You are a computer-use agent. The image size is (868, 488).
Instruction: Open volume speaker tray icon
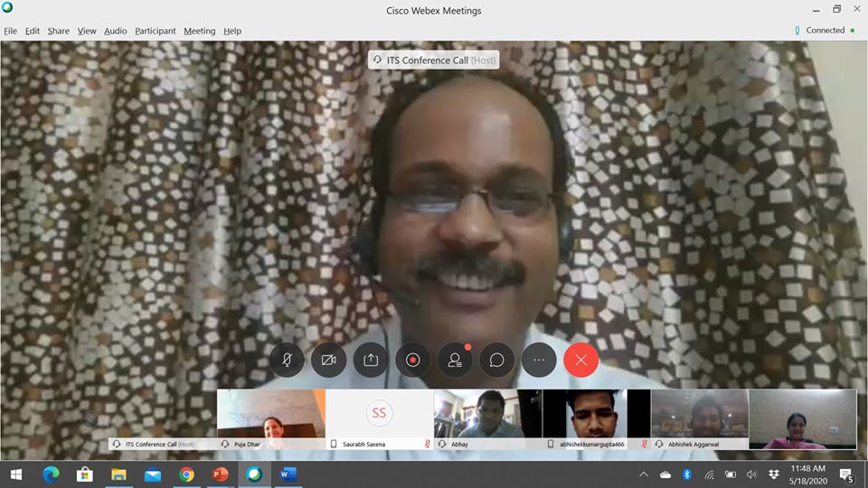tap(751, 474)
